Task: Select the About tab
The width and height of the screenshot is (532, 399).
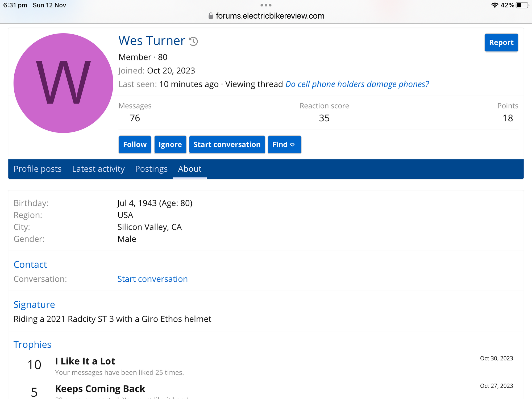Action: tap(189, 169)
